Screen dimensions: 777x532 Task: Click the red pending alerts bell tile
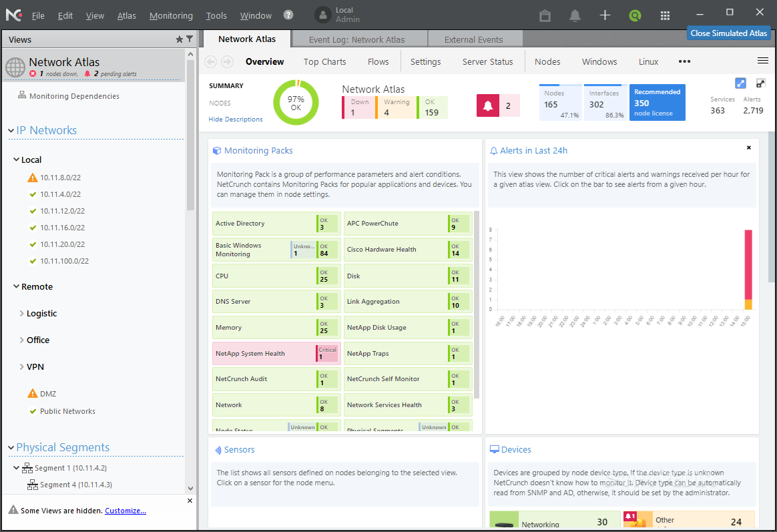coord(488,105)
